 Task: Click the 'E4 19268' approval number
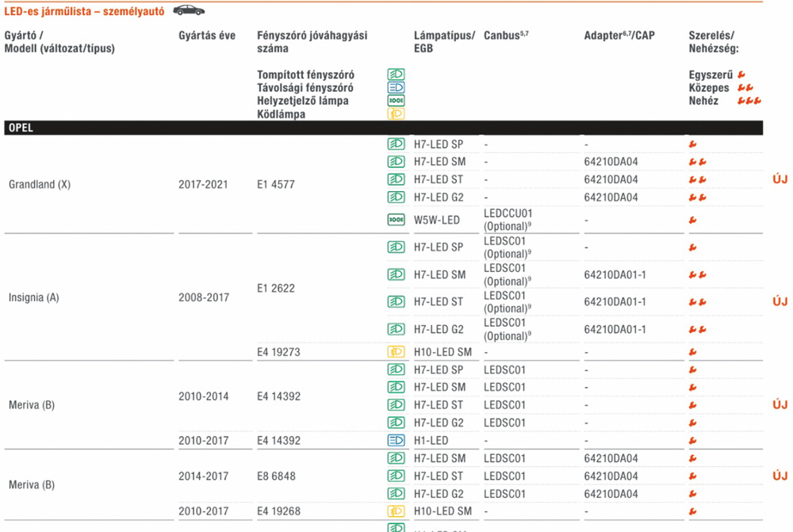pos(278,511)
